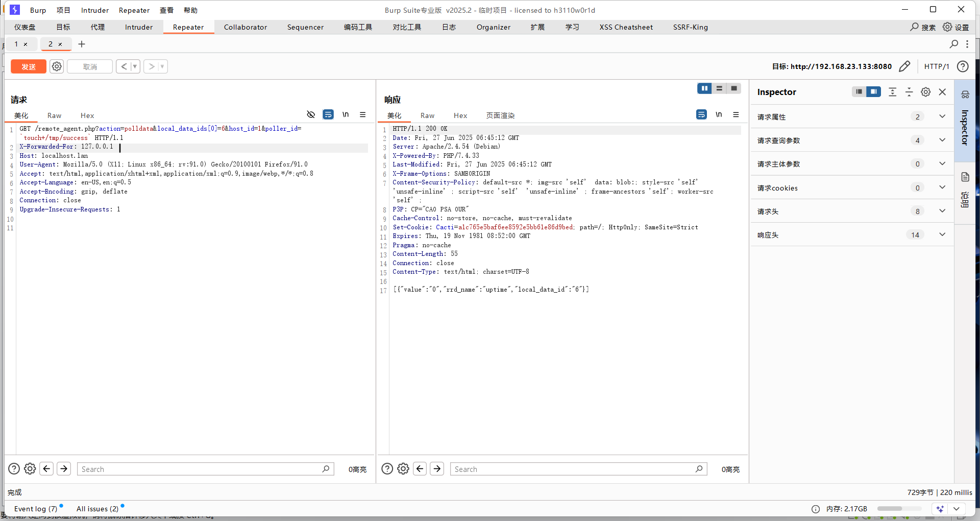
Task: Open Inspector settings gear
Action: [x=925, y=92]
